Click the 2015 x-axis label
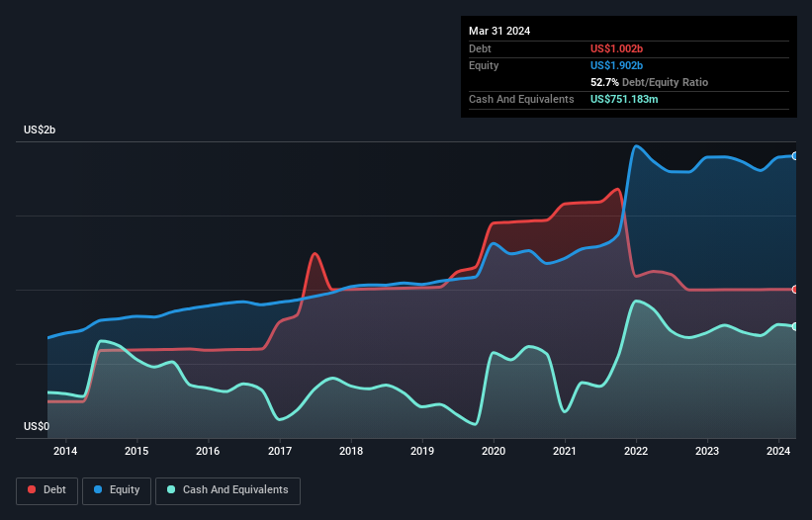The height and width of the screenshot is (520, 812). pyautogui.click(x=136, y=451)
